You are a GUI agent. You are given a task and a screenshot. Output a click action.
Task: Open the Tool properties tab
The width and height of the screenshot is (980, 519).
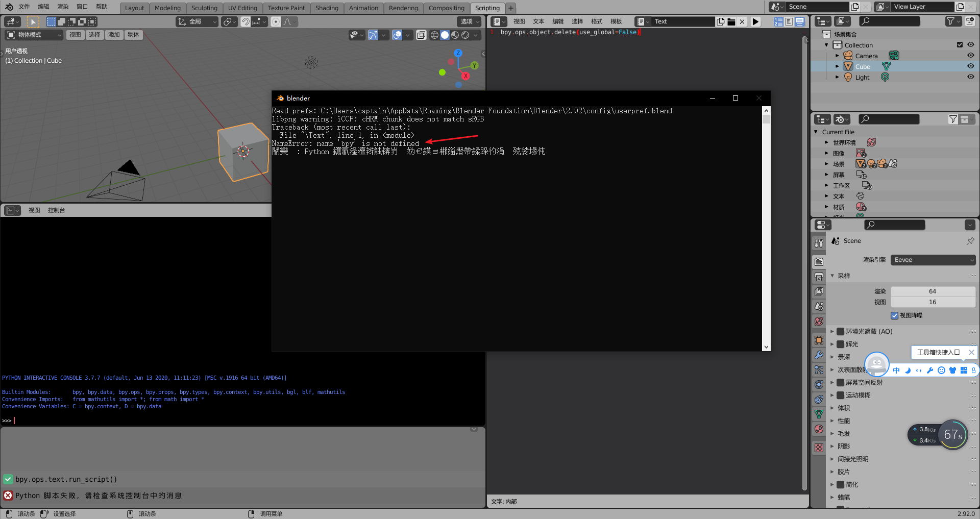point(819,243)
